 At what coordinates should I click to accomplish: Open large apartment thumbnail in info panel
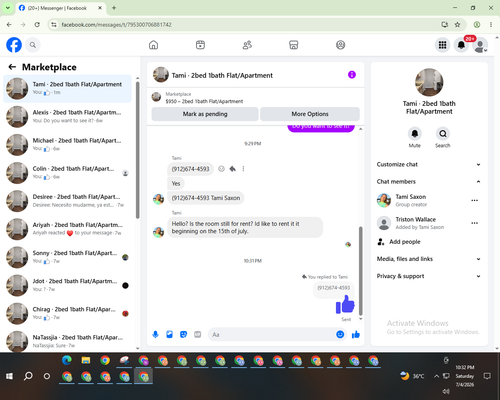(429, 82)
